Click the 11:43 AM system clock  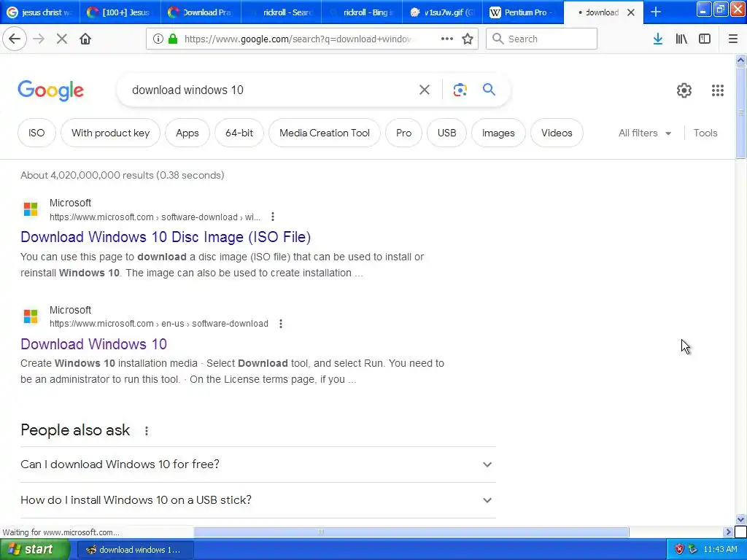pyautogui.click(x=720, y=550)
